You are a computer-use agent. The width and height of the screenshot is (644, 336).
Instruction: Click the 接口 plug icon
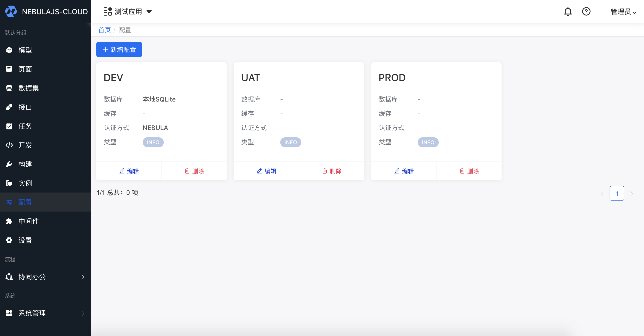(x=9, y=107)
